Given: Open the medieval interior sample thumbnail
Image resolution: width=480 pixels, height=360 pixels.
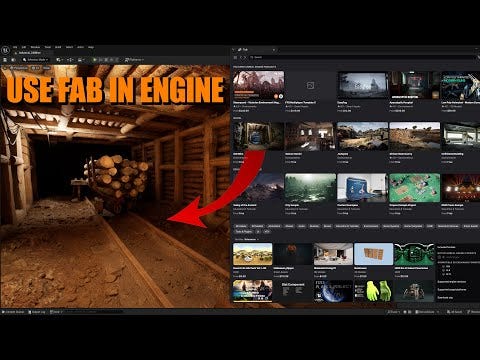Looking at the screenshot, I should coord(310,136).
